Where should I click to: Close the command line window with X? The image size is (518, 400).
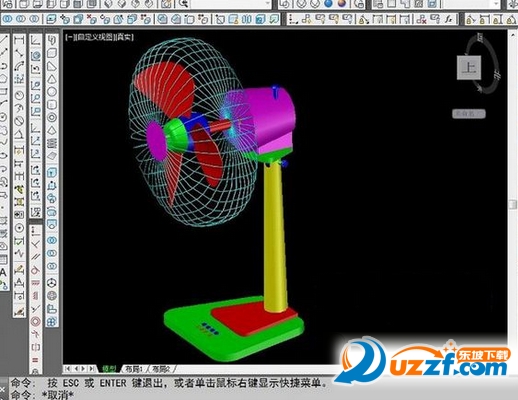(x=3, y=390)
